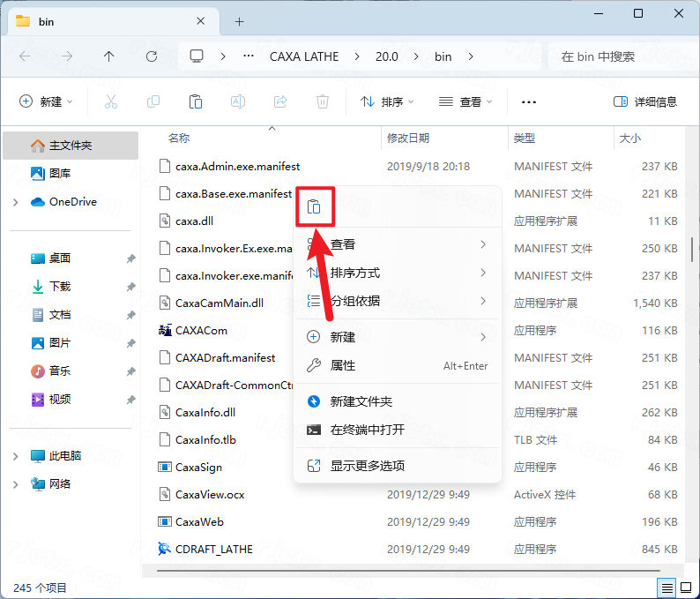Click the 20.0 breadcrumb in address bar
The image size is (700, 599).
387,56
